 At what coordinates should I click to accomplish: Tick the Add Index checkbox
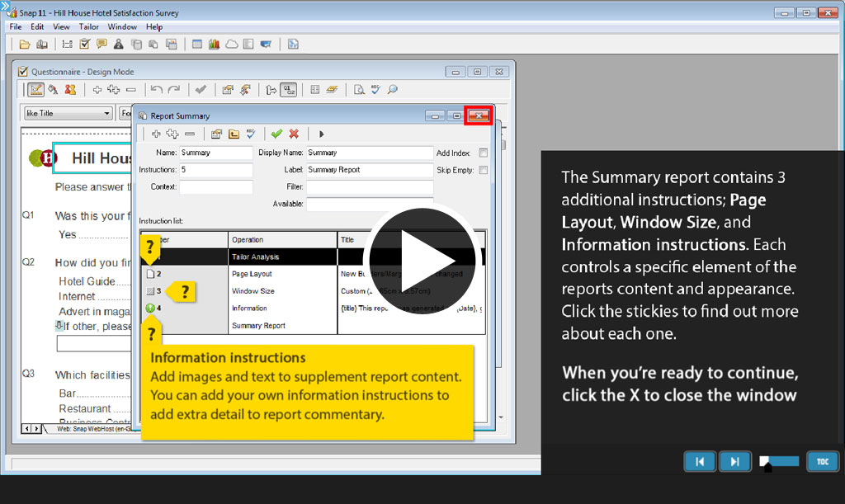click(x=484, y=153)
